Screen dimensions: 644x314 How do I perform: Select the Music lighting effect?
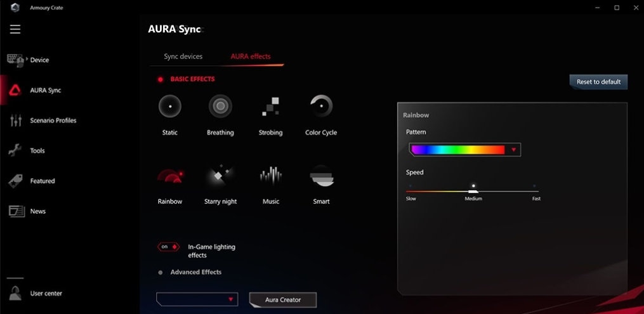(x=271, y=175)
